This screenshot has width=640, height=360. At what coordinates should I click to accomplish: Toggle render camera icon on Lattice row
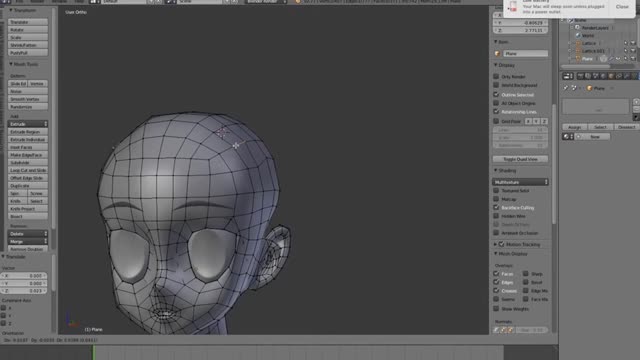pos(633,43)
